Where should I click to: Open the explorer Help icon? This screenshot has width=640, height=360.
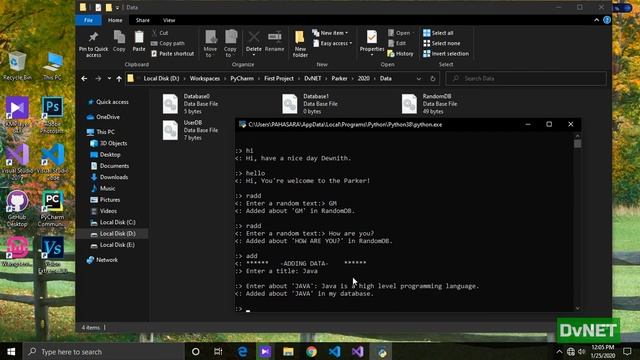[607, 20]
